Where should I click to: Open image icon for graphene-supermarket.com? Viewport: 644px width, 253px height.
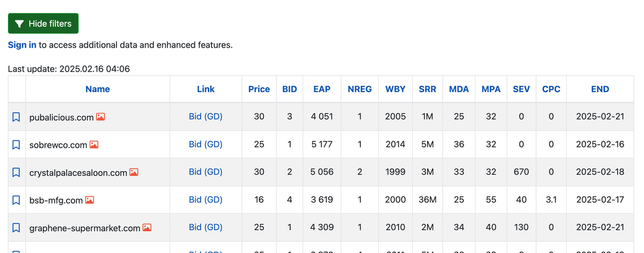(147, 228)
